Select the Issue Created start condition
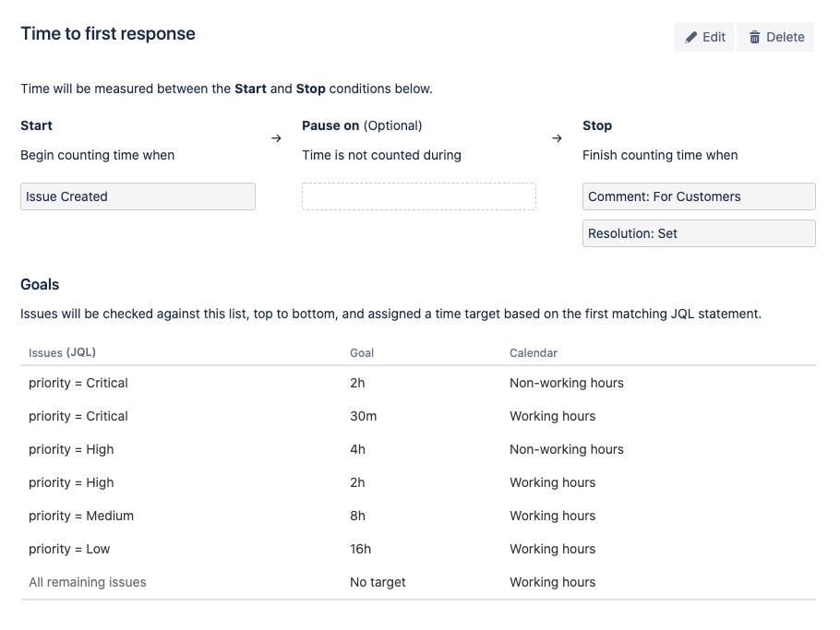840x630 pixels. click(138, 196)
